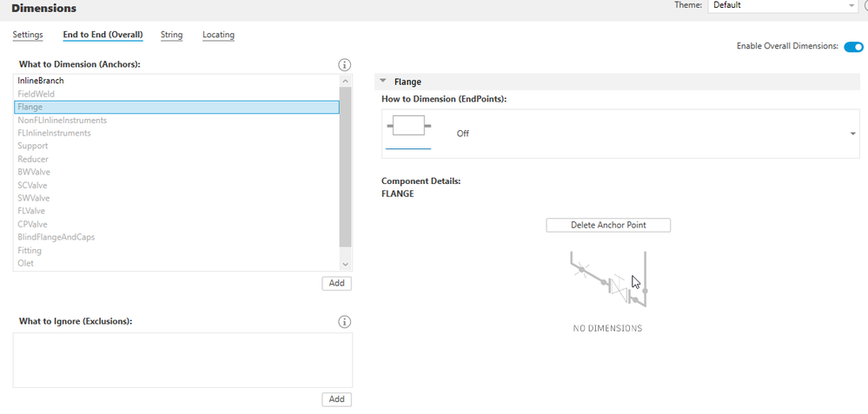This screenshot has height=414, width=868.
Task: Select NonFLInlineInstruments anchor
Action: 176,120
